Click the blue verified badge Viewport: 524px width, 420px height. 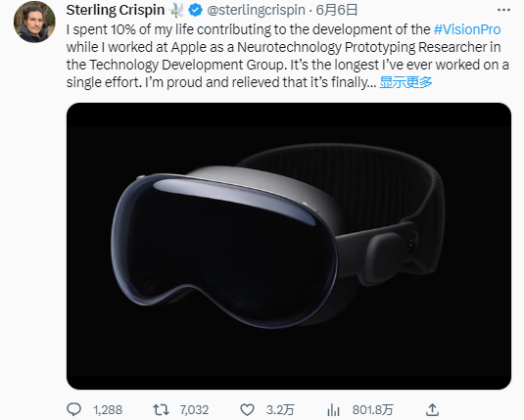click(195, 11)
